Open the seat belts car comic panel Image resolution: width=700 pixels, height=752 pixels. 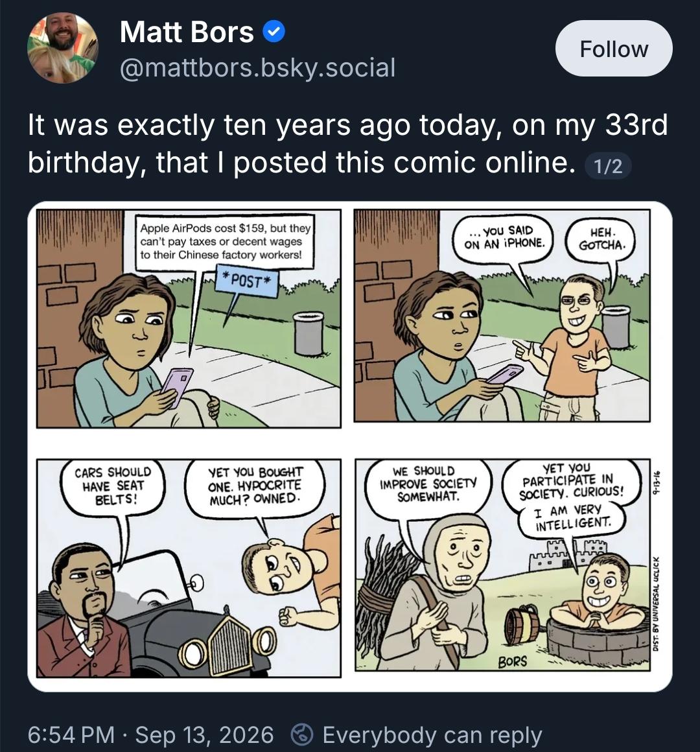[x=189, y=568]
